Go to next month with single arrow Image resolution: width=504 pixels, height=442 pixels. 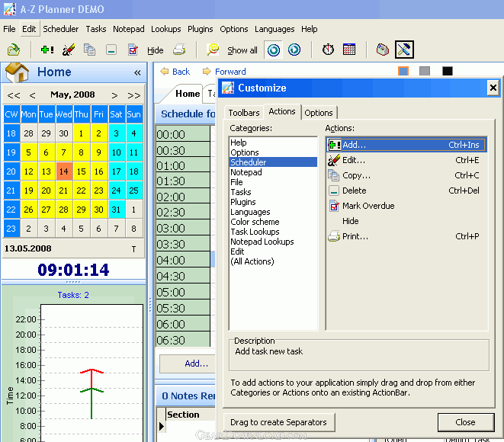click(114, 95)
